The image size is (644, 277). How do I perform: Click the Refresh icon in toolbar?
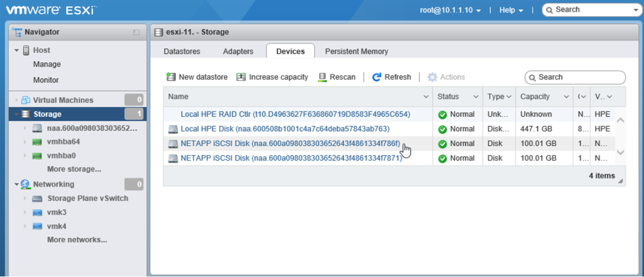click(377, 77)
